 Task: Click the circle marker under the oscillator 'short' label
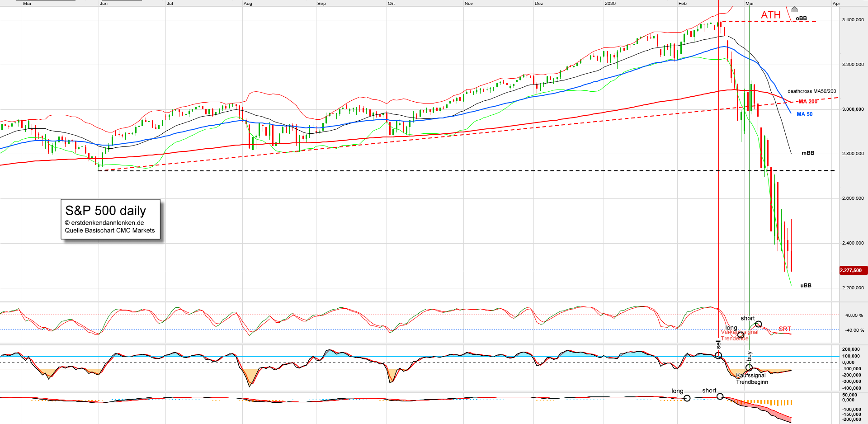(759, 324)
